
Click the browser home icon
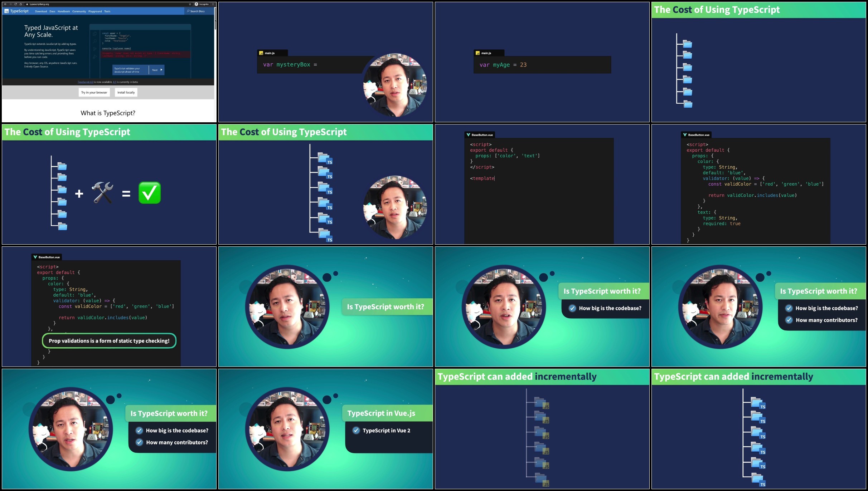[21, 4]
